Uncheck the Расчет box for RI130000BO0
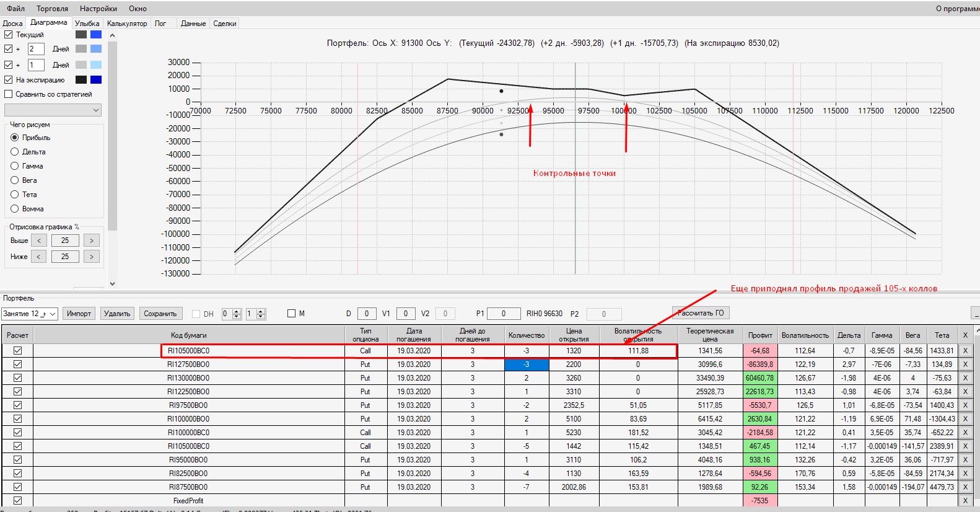 tap(17, 378)
